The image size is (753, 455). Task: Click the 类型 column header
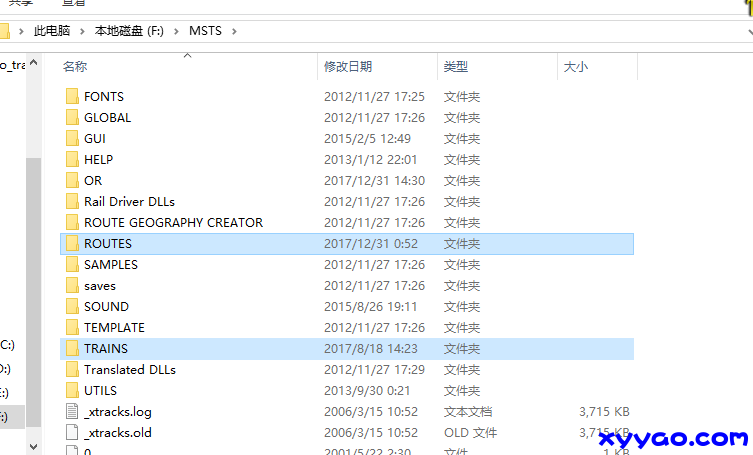456,67
